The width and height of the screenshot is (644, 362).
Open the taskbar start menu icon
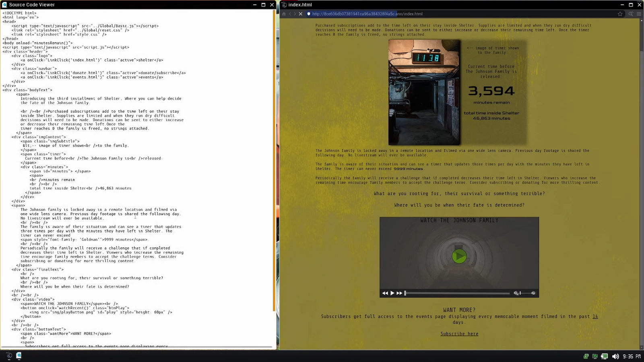(9, 356)
